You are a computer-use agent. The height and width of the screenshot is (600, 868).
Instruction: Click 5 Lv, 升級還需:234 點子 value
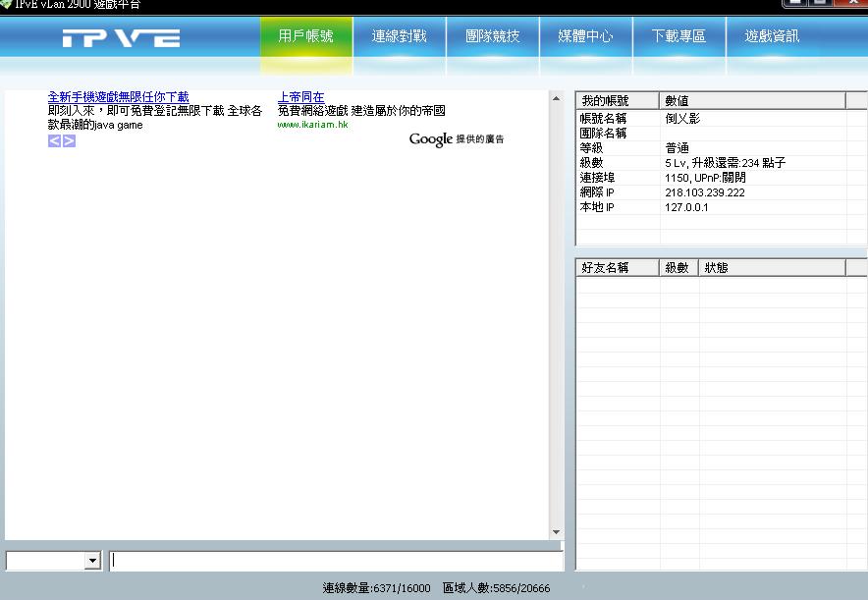click(x=726, y=163)
